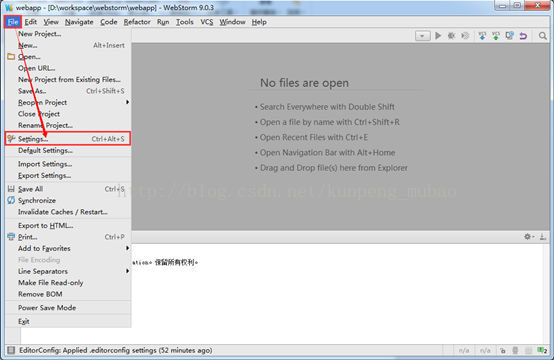Open Search Everywhere magnifier icon
Screen dimensions: 555x360
click(x=543, y=36)
